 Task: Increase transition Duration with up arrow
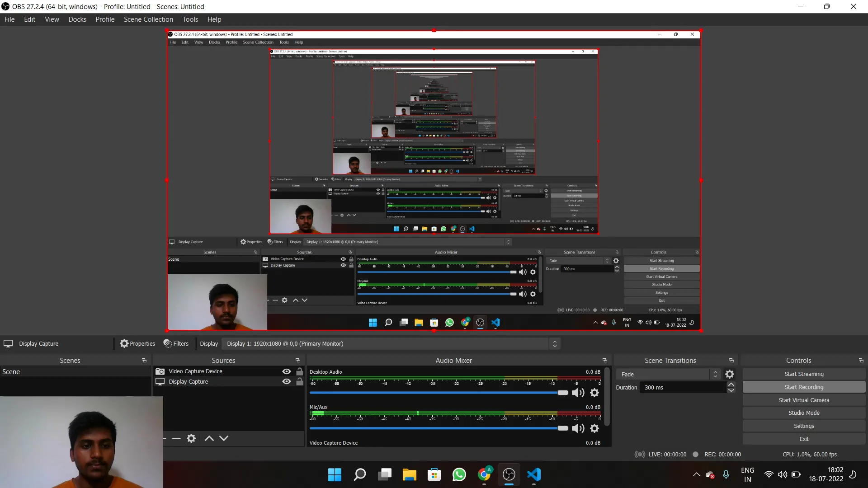[731, 384]
